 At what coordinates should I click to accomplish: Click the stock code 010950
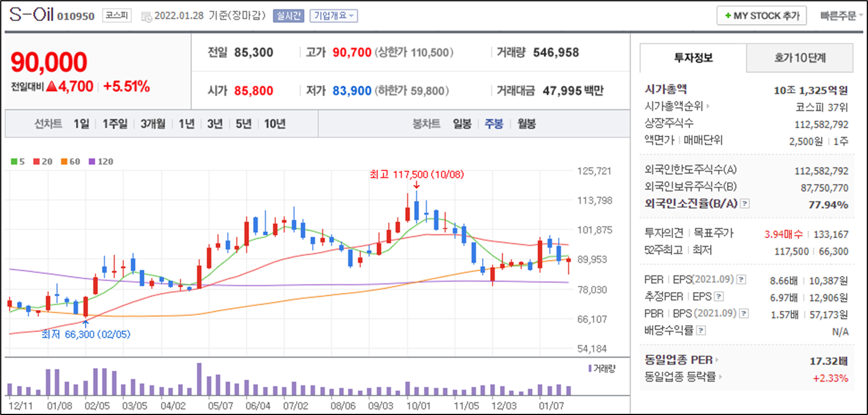[76, 17]
